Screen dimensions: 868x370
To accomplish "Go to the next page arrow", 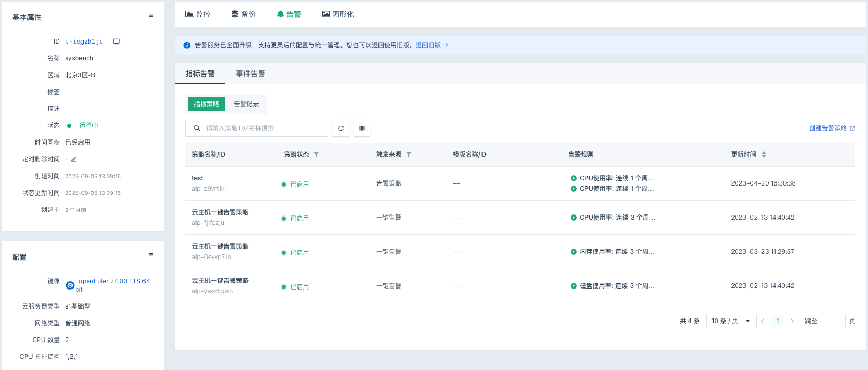I will click(792, 321).
